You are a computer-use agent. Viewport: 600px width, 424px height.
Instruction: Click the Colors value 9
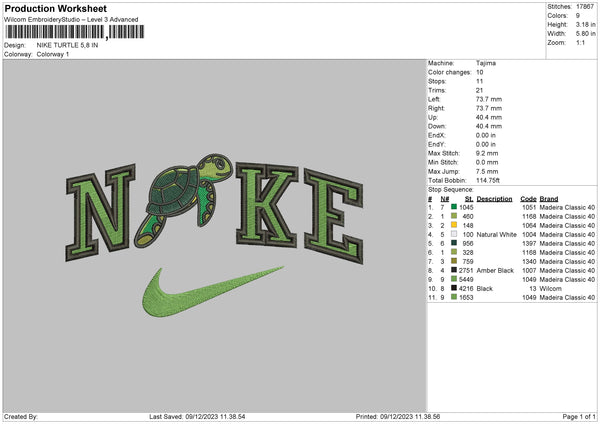coord(578,16)
